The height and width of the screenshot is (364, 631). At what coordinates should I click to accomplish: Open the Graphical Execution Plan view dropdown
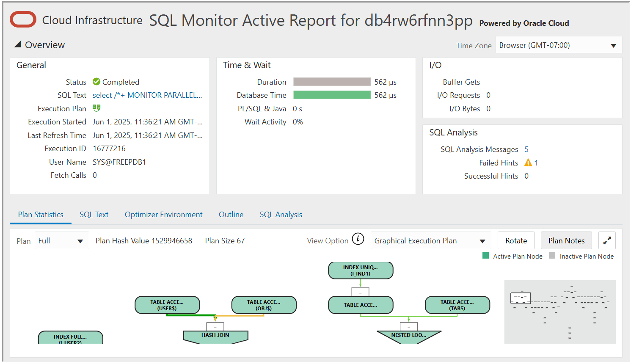(430, 240)
